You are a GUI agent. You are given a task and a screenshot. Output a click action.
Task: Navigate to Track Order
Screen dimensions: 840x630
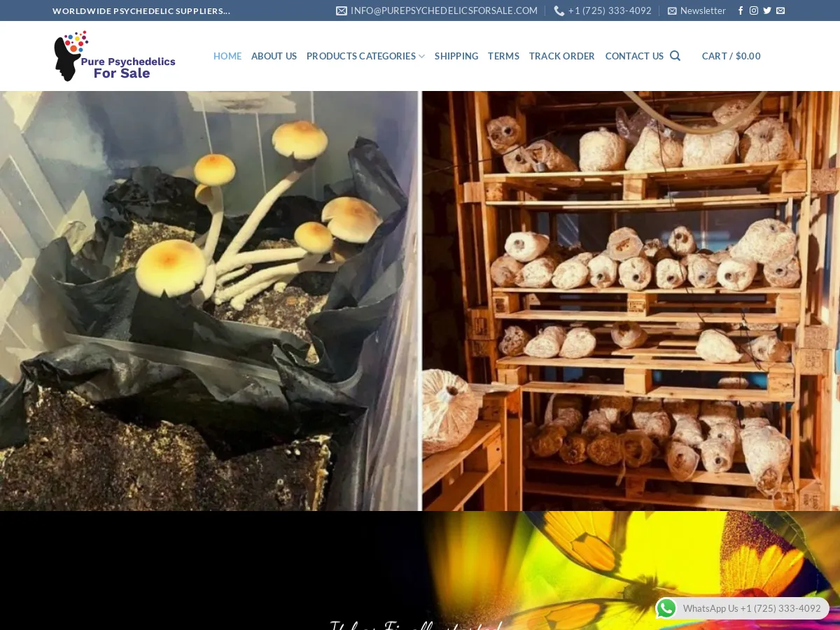(561, 56)
